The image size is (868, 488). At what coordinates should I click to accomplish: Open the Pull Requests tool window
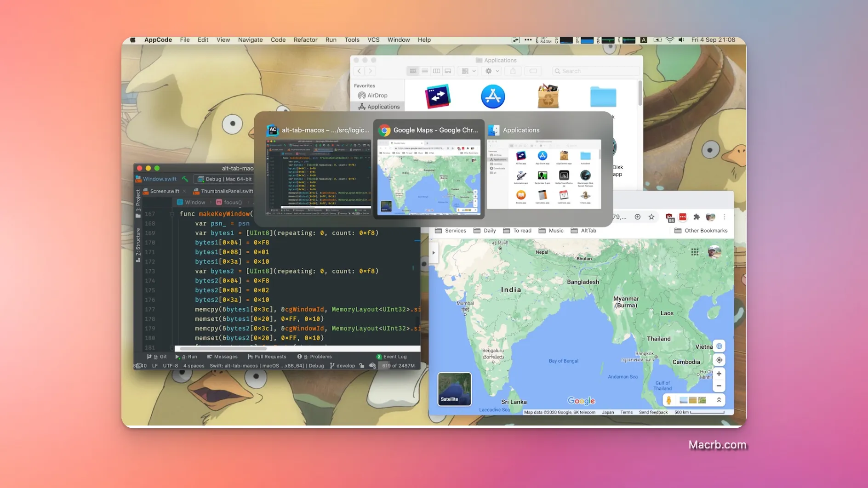267,357
